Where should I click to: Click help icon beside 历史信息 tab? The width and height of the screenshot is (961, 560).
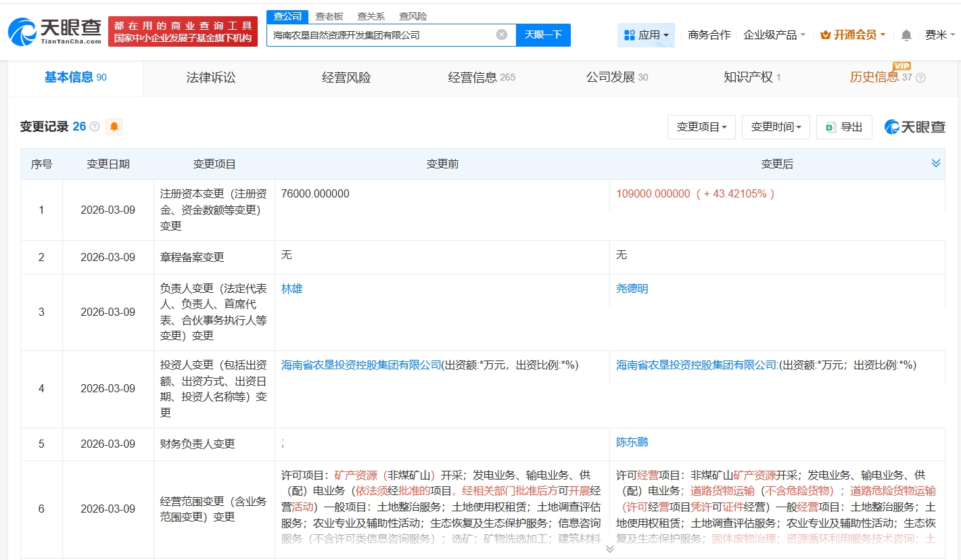pos(920,78)
